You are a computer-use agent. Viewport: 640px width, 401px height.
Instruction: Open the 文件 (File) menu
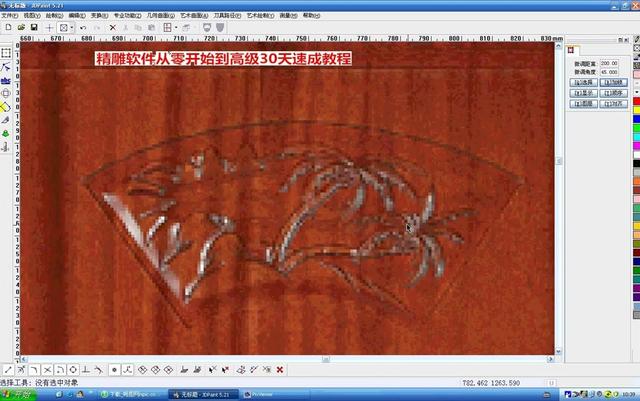(x=8, y=16)
